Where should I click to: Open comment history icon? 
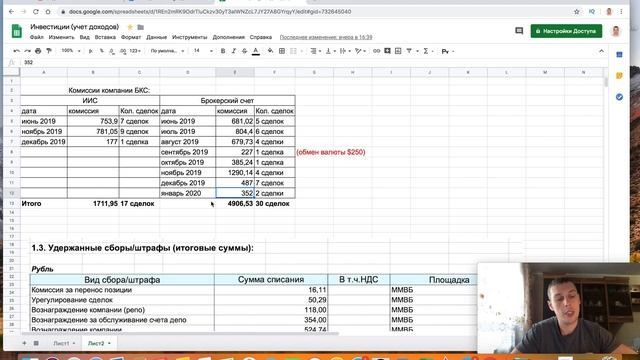[x=519, y=31]
